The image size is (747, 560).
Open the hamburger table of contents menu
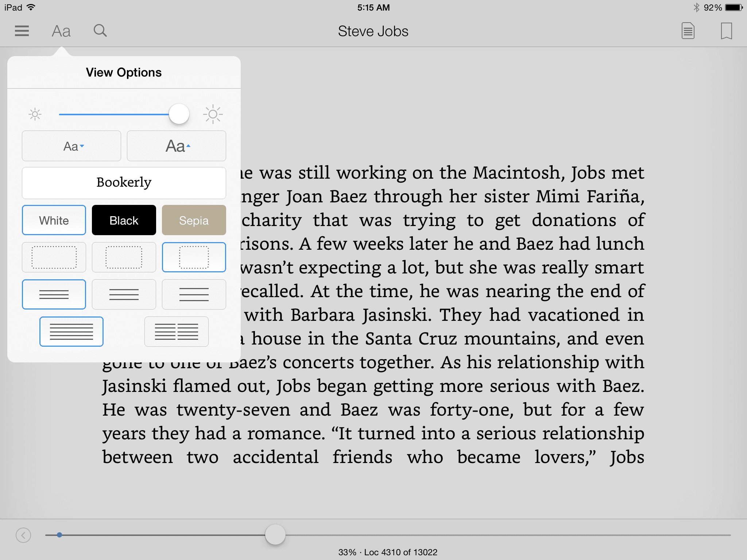(22, 31)
